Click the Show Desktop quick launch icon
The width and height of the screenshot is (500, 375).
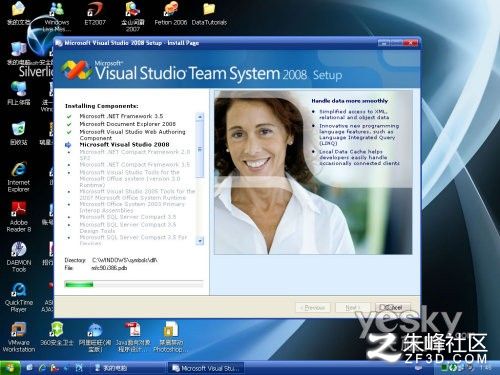point(30,368)
